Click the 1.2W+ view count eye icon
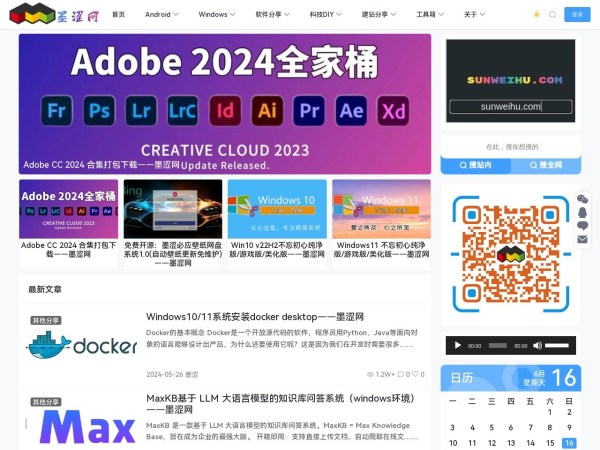The width and height of the screenshot is (600, 450). [x=370, y=374]
